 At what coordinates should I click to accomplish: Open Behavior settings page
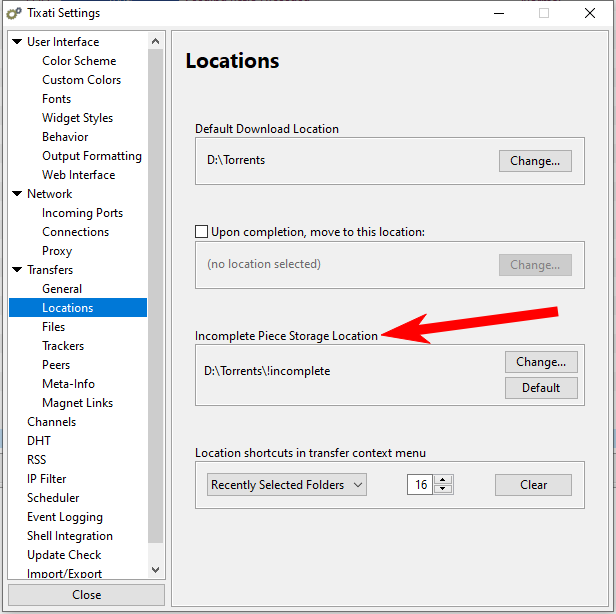(x=65, y=137)
